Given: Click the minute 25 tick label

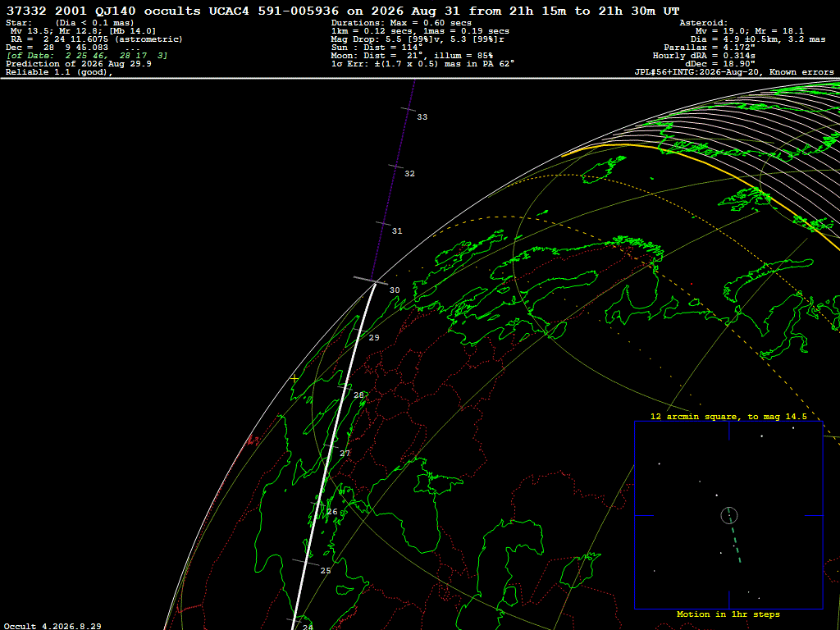Looking at the screenshot, I should click(326, 571).
